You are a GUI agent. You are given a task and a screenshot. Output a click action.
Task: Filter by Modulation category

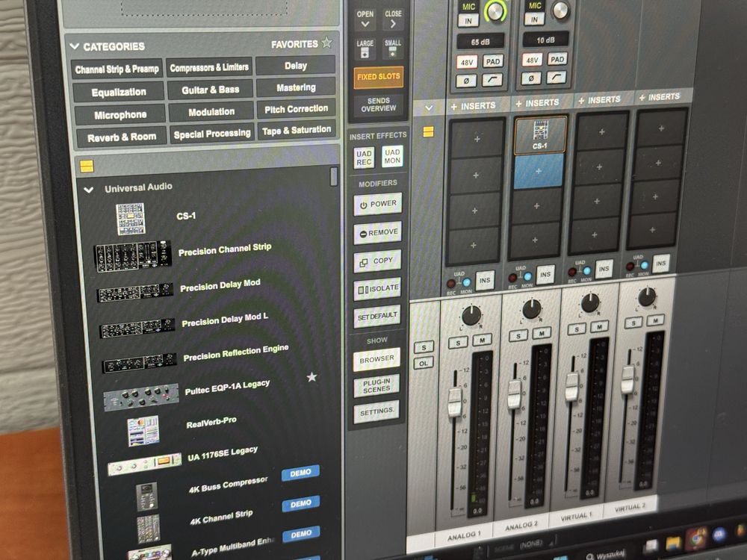[x=211, y=112]
